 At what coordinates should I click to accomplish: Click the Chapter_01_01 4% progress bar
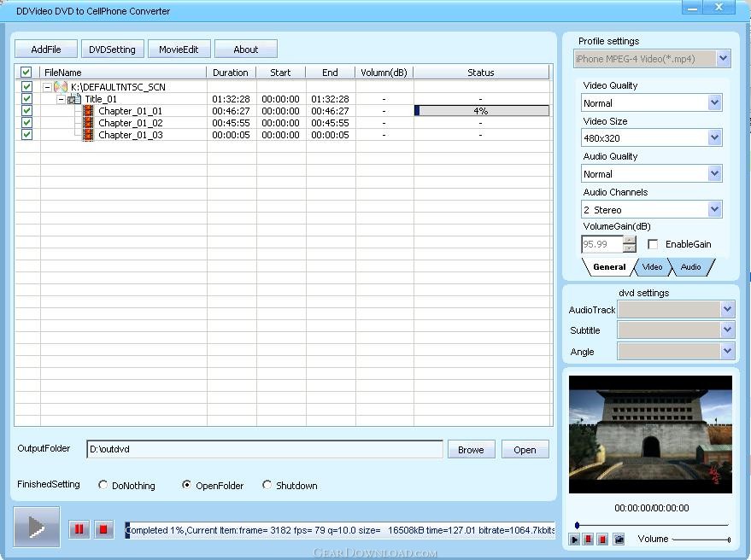(x=481, y=111)
